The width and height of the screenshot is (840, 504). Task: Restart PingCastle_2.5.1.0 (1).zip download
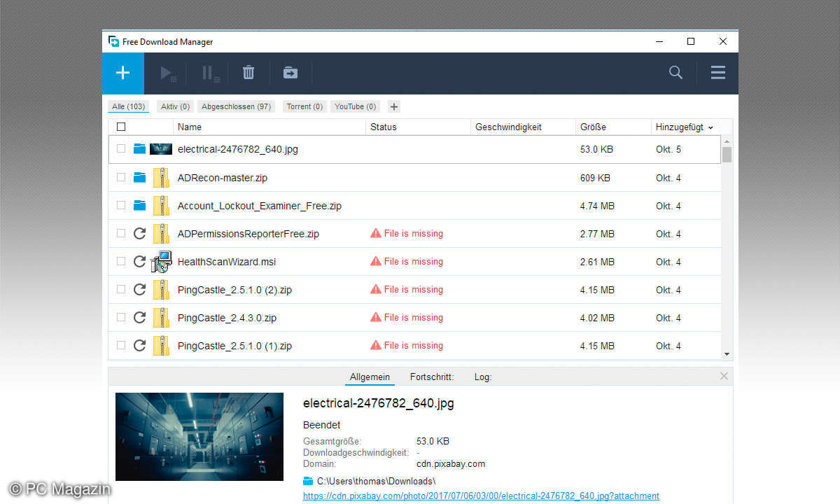139,346
